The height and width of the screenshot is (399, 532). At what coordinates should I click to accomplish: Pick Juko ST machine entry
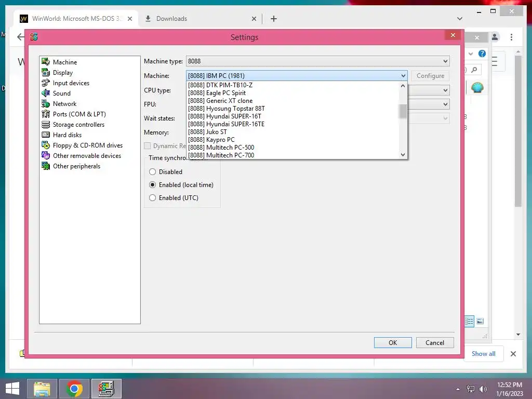[293, 132]
